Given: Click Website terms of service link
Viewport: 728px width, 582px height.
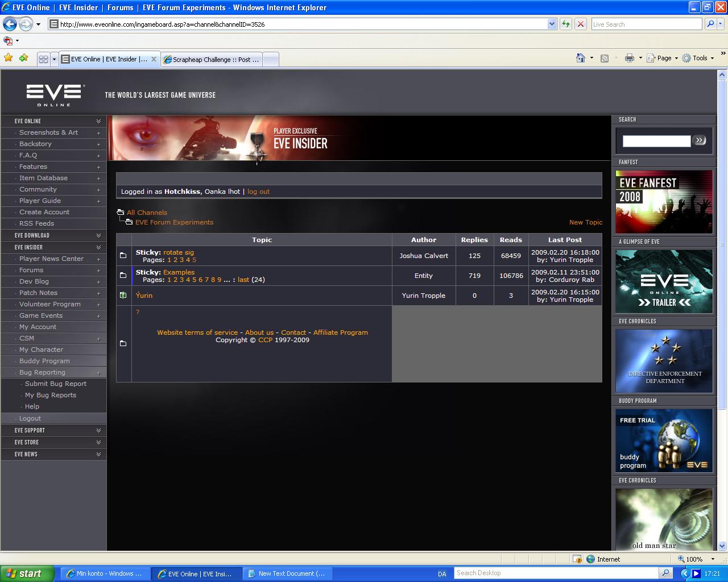Looking at the screenshot, I should pos(197,332).
